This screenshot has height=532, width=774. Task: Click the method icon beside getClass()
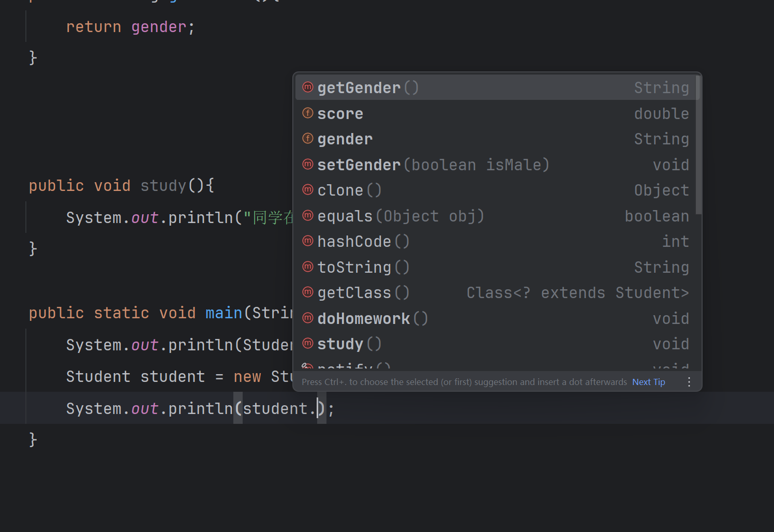pyautogui.click(x=308, y=292)
